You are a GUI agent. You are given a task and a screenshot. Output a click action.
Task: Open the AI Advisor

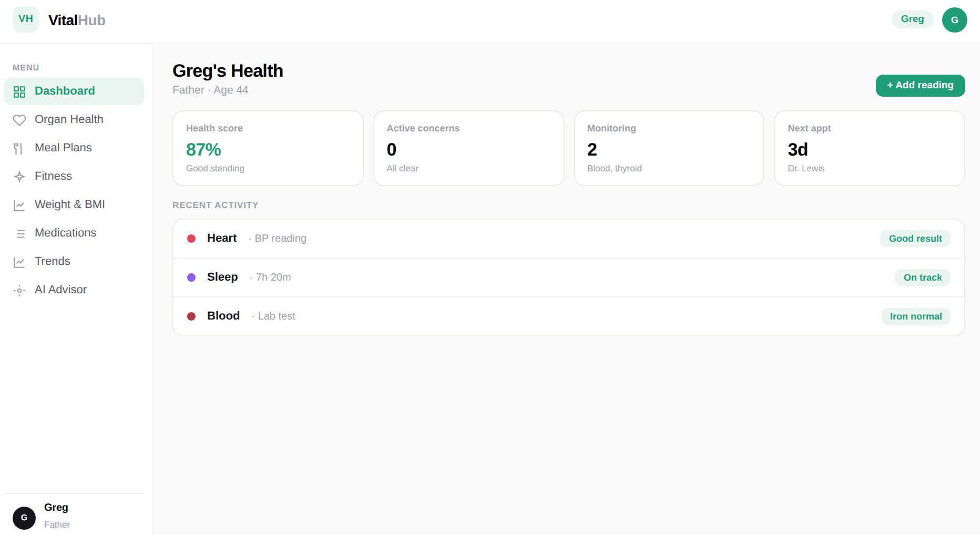pyautogui.click(x=74, y=290)
